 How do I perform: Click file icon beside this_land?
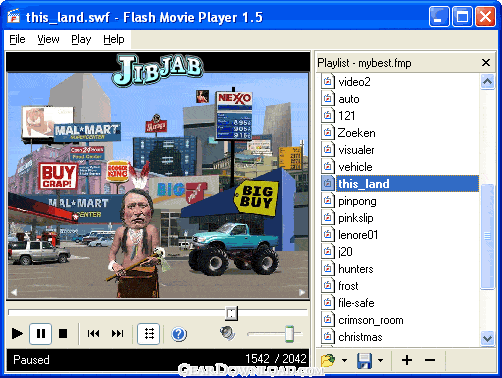pyautogui.click(x=327, y=184)
